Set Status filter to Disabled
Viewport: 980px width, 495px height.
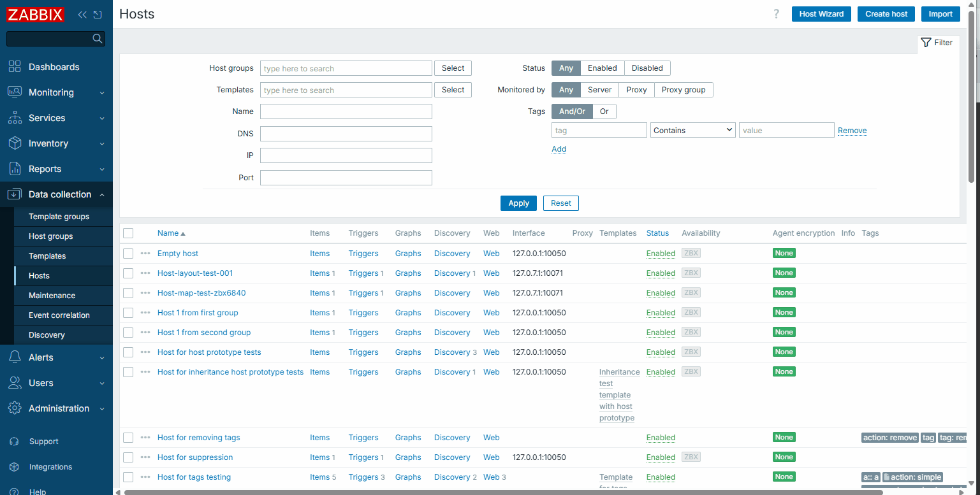(647, 68)
